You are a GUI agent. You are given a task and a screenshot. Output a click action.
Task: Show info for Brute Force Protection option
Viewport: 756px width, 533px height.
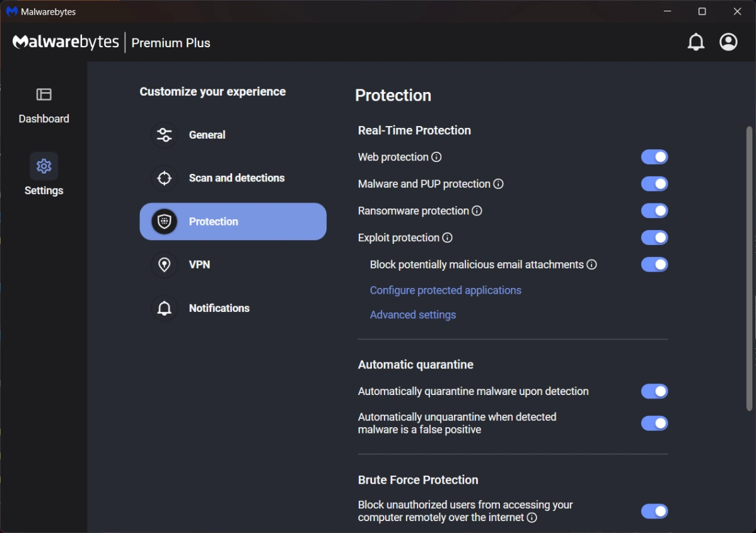(532, 518)
